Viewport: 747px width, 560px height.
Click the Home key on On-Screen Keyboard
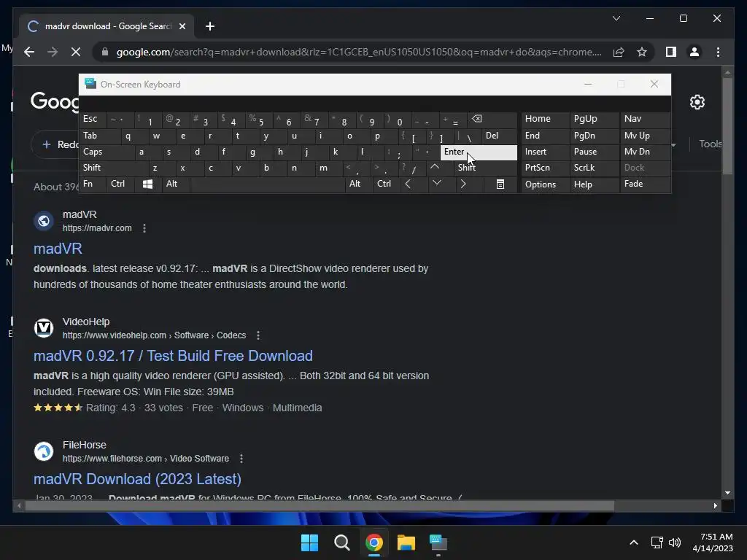click(545, 119)
